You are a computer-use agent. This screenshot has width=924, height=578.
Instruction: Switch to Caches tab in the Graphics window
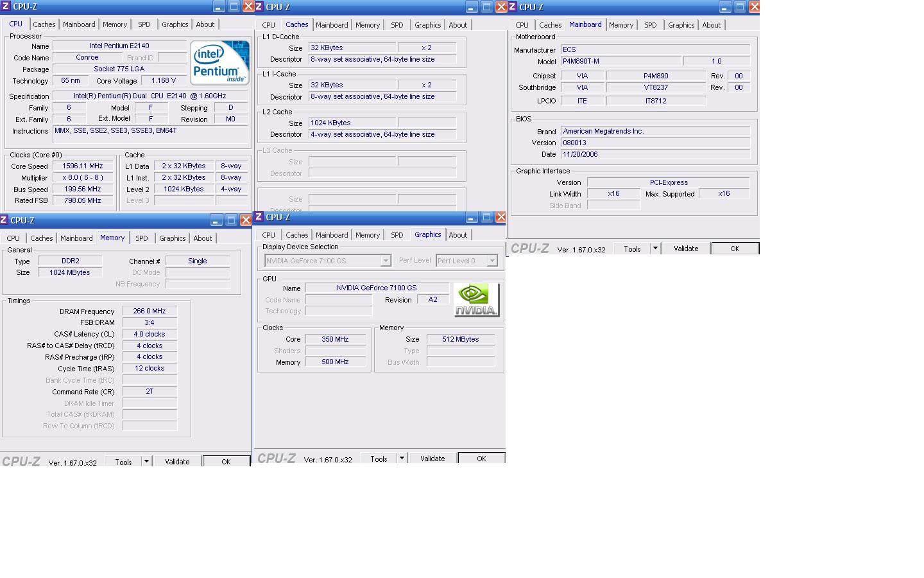click(x=297, y=235)
